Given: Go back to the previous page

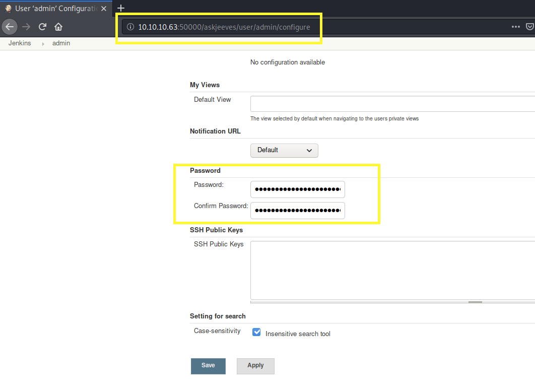Looking at the screenshot, I should click(10, 27).
